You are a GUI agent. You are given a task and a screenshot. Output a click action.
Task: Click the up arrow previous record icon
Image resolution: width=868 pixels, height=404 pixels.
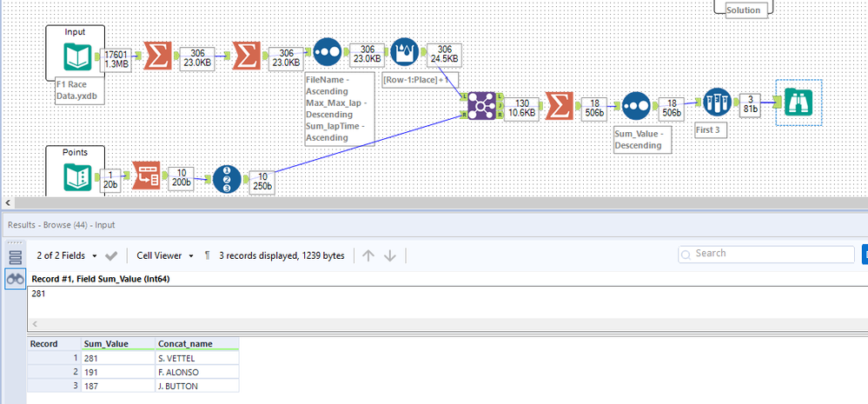click(x=368, y=255)
